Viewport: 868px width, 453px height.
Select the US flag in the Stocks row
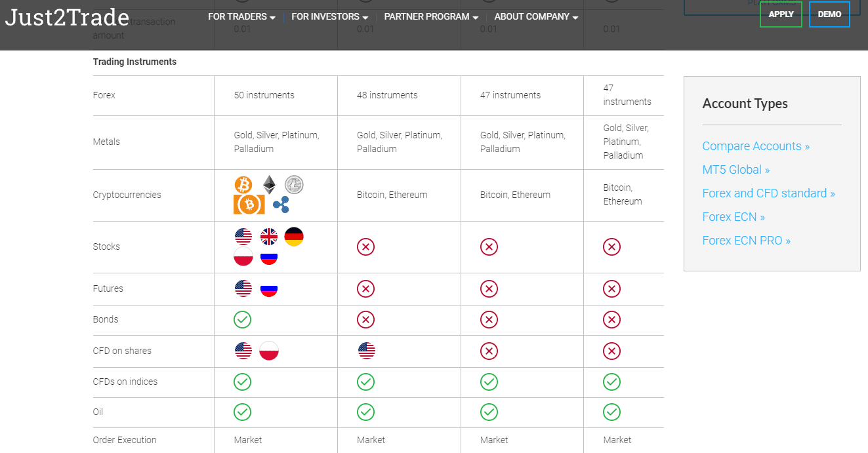pyautogui.click(x=243, y=237)
